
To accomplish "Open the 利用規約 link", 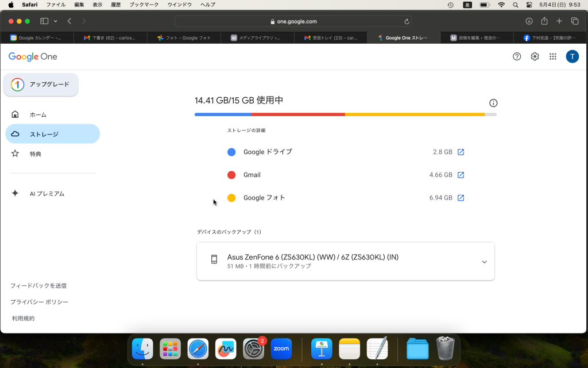I will tap(23, 319).
